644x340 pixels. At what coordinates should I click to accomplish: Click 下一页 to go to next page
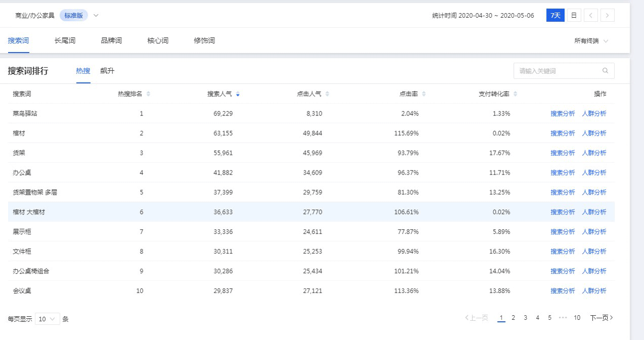(x=601, y=318)
